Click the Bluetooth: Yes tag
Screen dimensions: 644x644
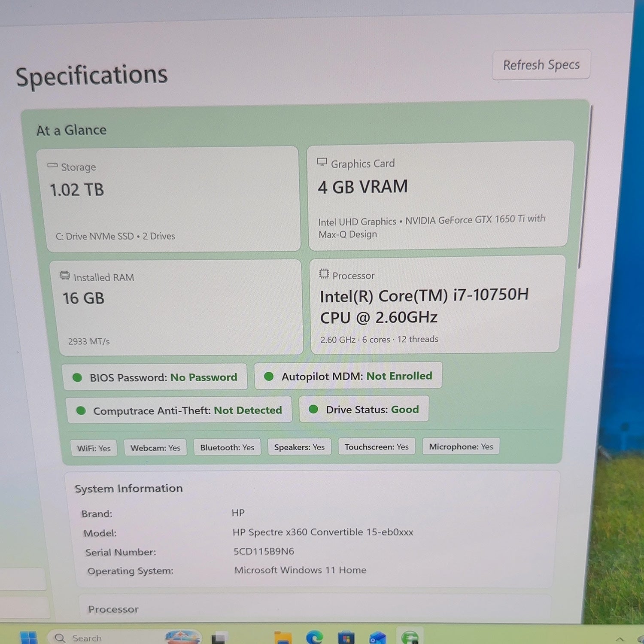tap(227, 447)
